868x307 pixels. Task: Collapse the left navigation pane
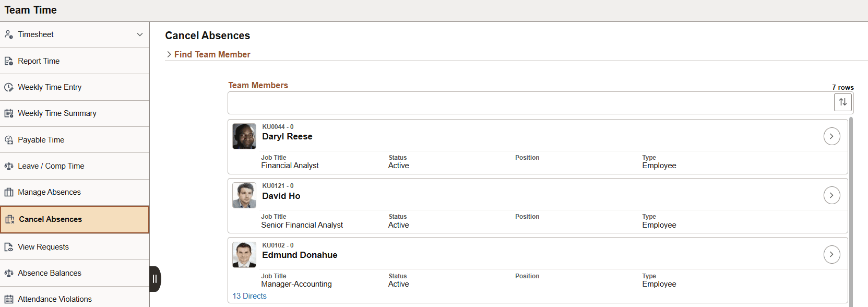[155, 278]
